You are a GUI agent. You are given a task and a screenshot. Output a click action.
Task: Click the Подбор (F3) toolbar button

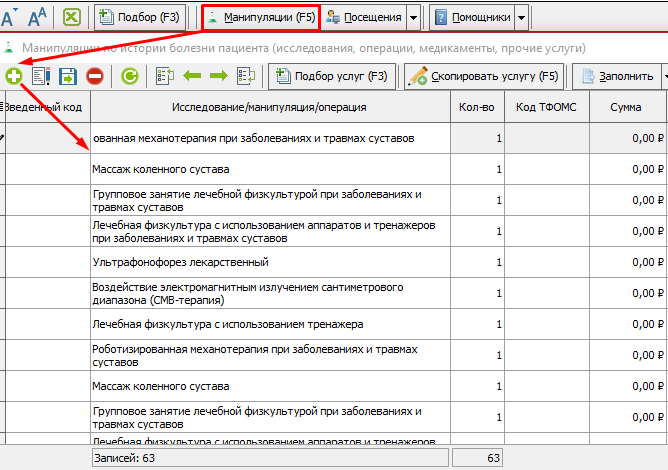[139, 17]
